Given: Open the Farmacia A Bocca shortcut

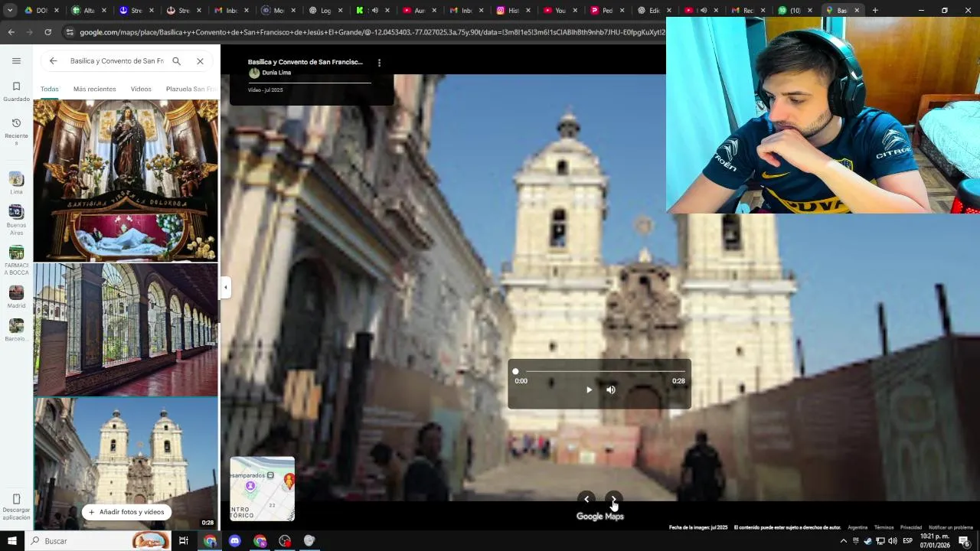Looking at the screenshot, I should [x=16, y=260].
